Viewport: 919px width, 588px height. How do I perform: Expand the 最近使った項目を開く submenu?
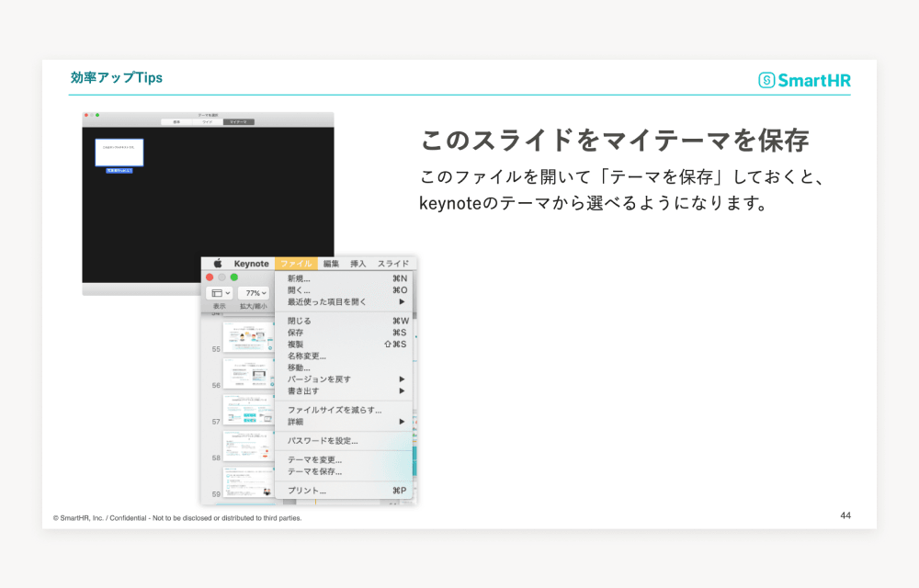click(x=401, y=301)
